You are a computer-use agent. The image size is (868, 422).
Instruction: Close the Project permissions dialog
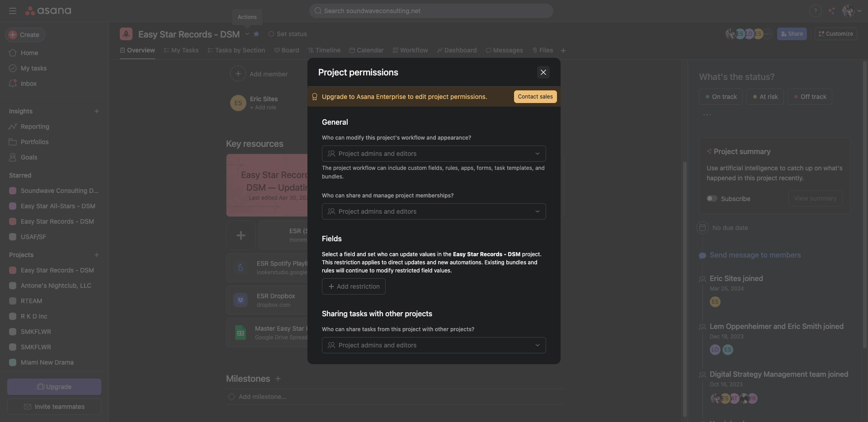[x=543, y=72]
